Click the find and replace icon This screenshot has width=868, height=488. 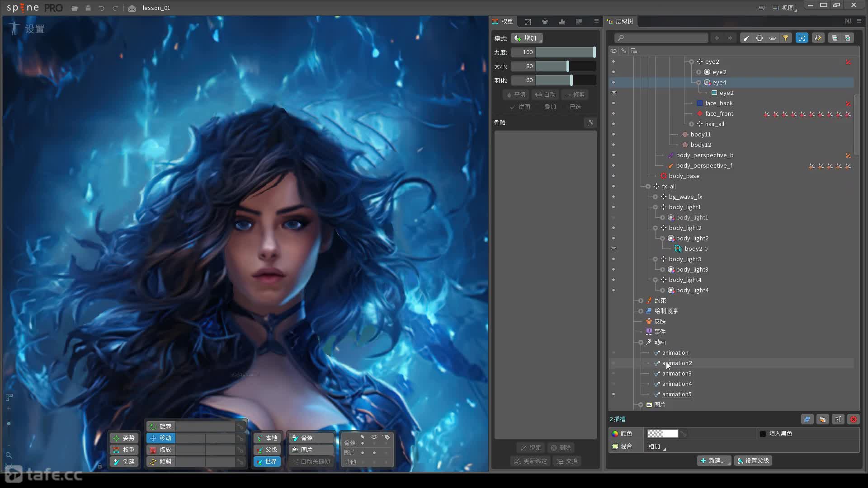[818, 38]
